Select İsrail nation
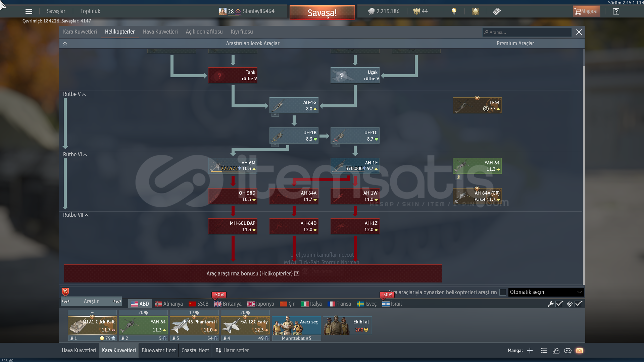The image size is (644, 362). click(392, 304)
